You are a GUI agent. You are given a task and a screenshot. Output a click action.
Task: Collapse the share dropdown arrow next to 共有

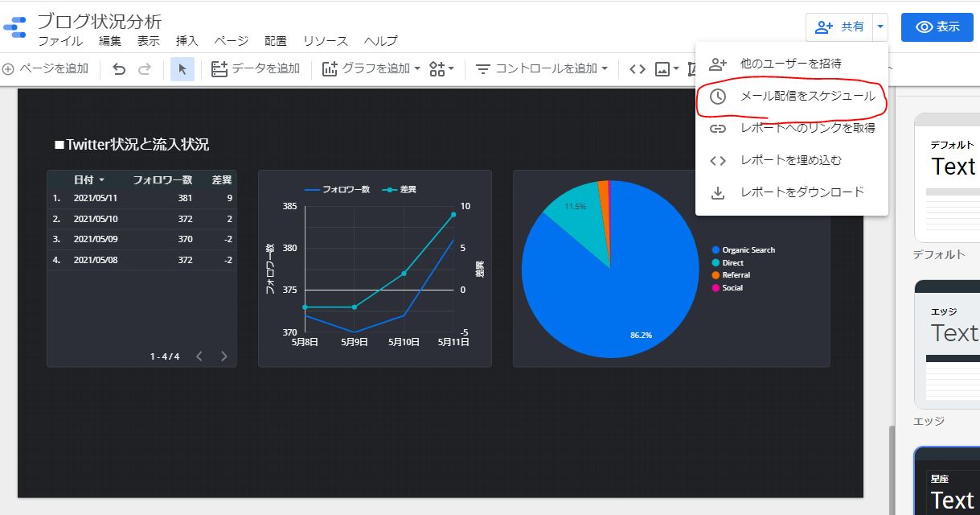click(x=881, y=27)
